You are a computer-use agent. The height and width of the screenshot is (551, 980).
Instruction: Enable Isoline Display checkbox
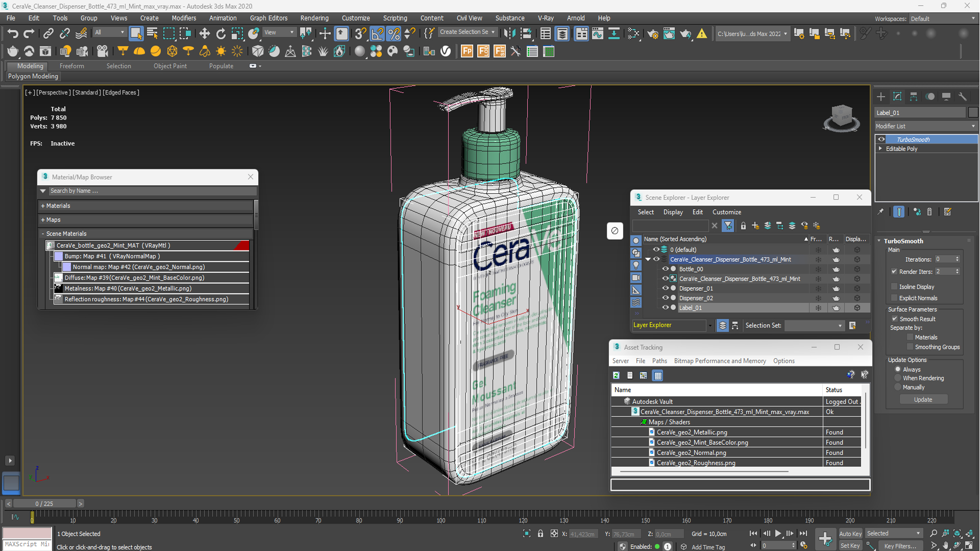[894, 287]
